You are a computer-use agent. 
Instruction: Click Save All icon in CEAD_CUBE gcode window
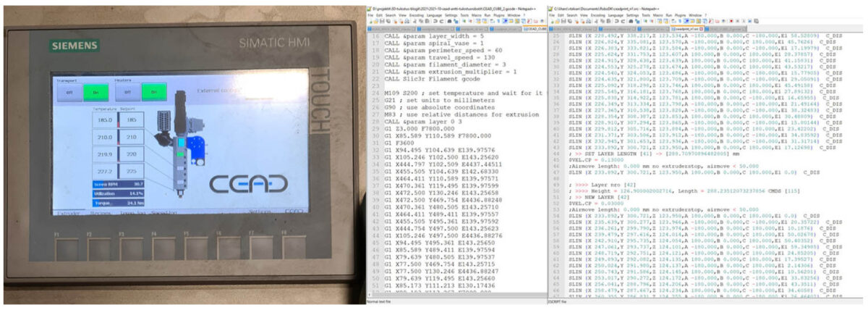pyautogui.click(x=388, y=21)
